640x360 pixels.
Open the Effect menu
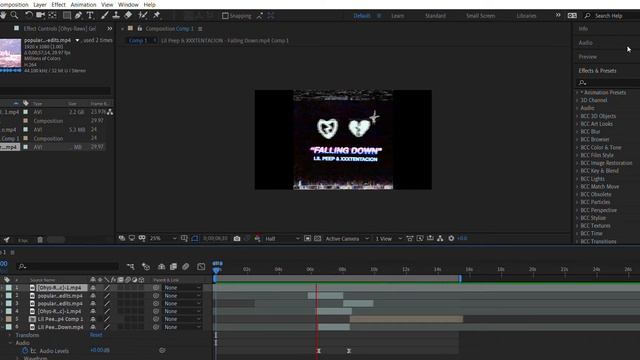pos(58,4)
